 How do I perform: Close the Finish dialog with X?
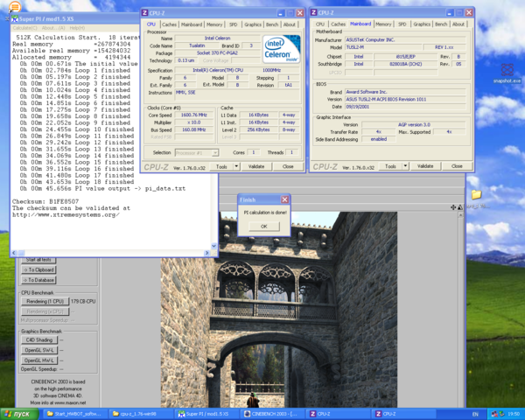(284, 199)
